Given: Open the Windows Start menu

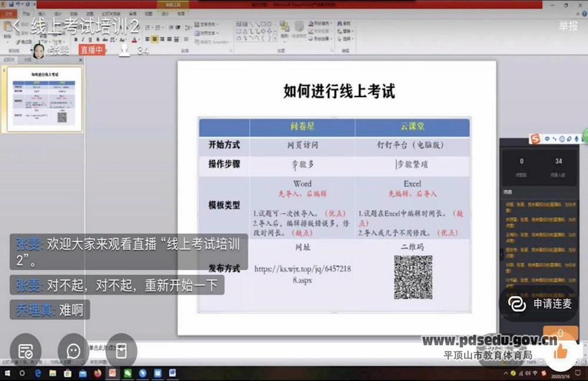Looking at the screenshot, I should point(8,373).
